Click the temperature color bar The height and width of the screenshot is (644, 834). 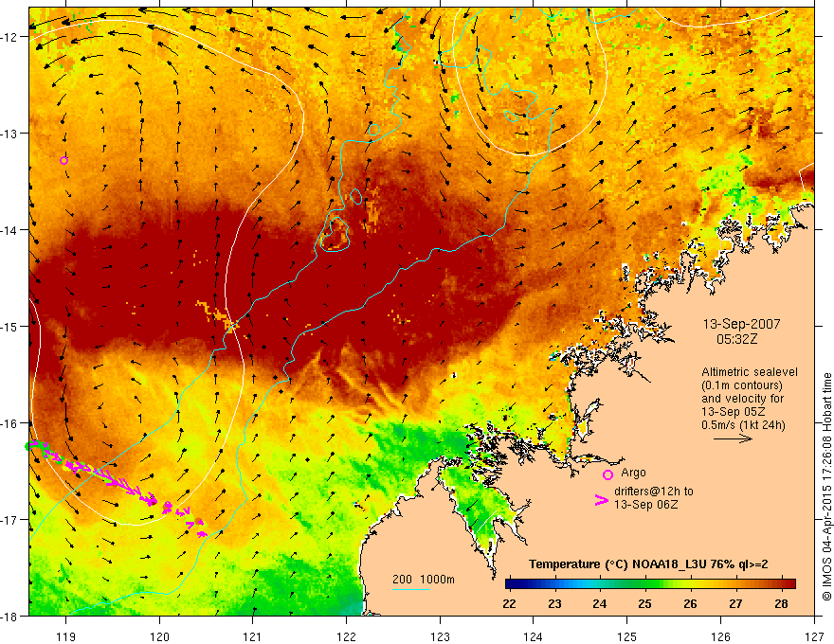coord(650,584)
